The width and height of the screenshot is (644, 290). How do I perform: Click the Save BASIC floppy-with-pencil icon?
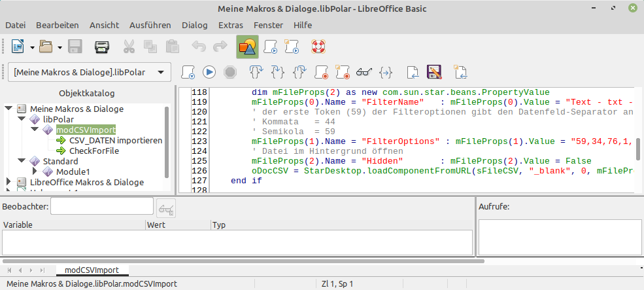pos(434,73)
